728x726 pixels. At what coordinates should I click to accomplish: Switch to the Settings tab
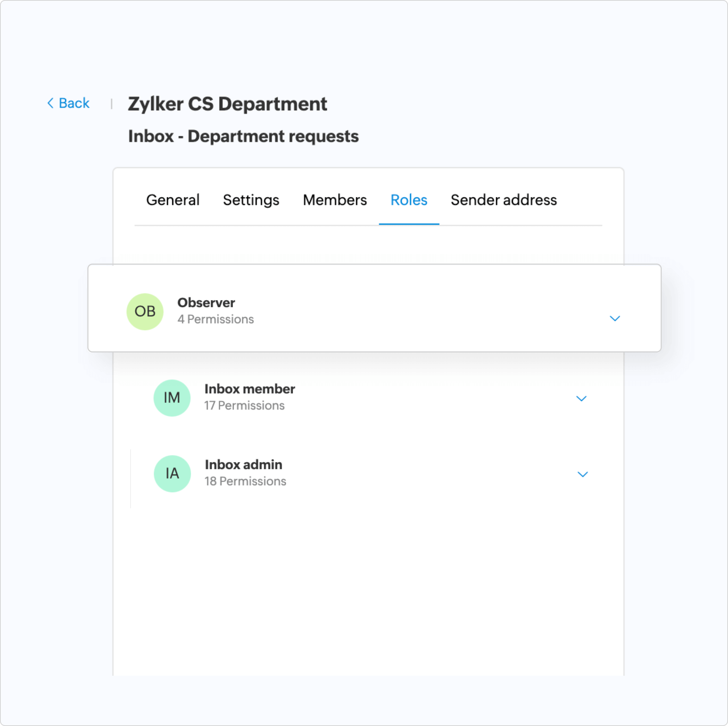pyautogui.click(x=251, y=200)
